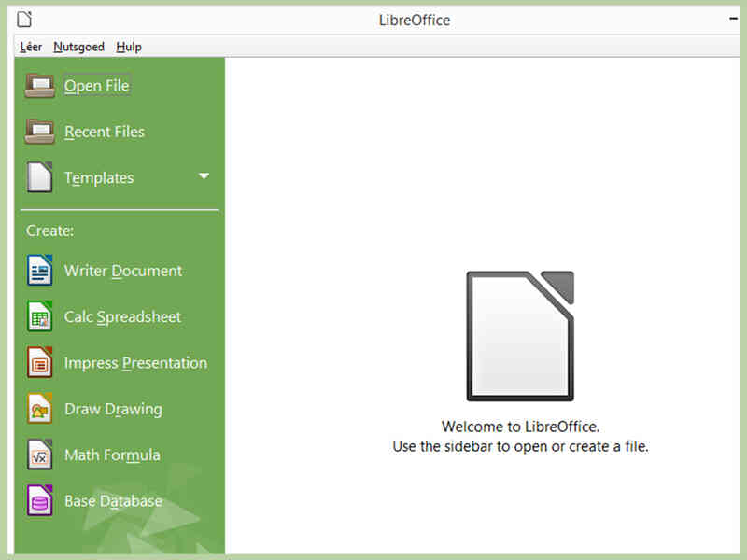Create a new Math Formula

click(x=112, y=455)
